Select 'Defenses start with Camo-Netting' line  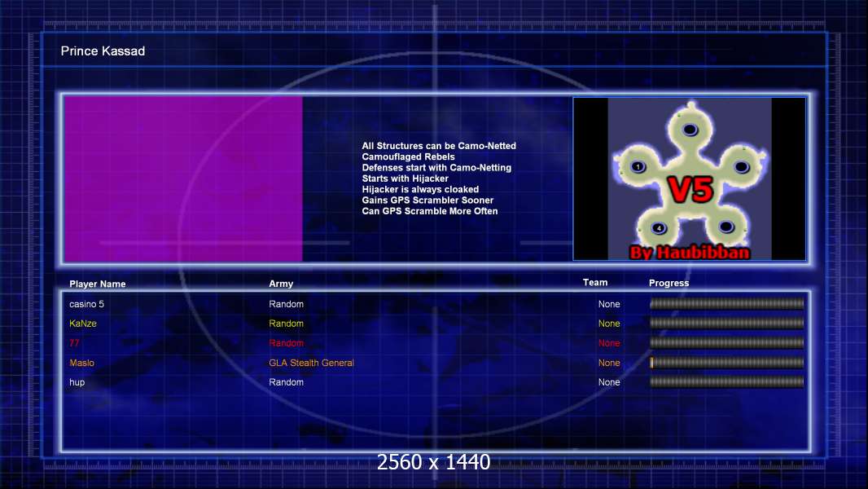[x=436, y=167]
